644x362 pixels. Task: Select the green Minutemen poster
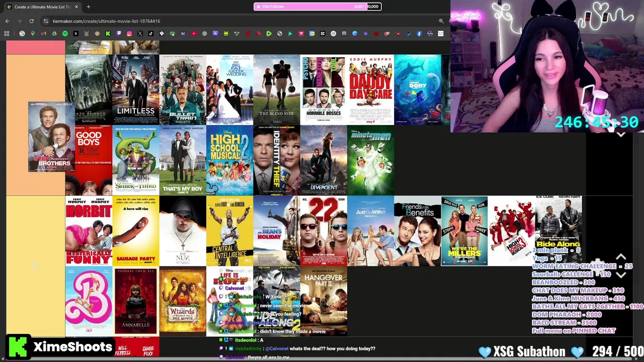[371, 160]
